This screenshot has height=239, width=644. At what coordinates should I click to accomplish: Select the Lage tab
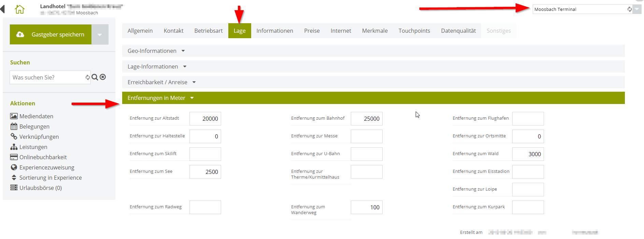click(x=240, y=31)
